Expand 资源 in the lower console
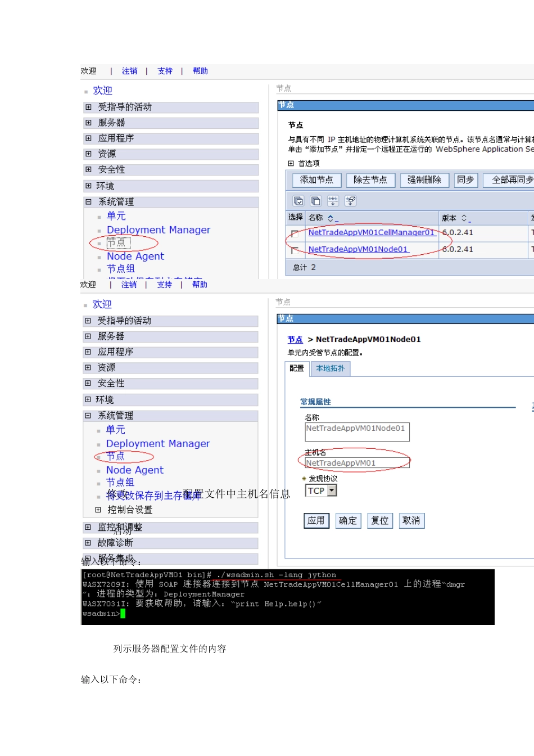 88,367
